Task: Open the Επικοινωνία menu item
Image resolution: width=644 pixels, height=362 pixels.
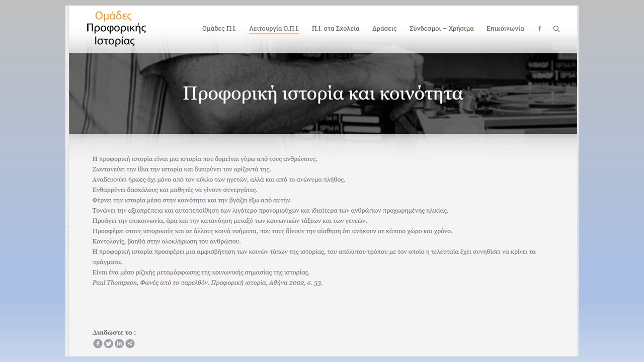Action: (x=505, y=29)
